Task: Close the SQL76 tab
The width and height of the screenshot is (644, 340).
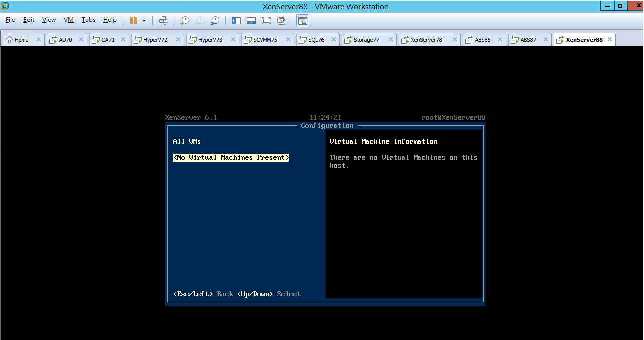Action: coord(333,39)
